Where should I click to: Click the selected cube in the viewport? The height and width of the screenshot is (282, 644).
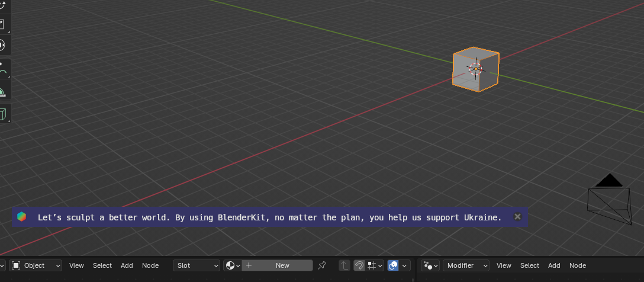(476, 69)
